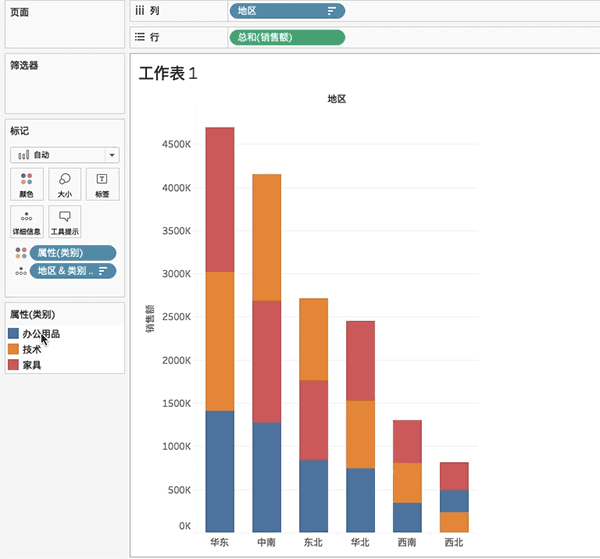Open the 大小 (Size) marks card

pyautogui.click(x=64, y=183)
